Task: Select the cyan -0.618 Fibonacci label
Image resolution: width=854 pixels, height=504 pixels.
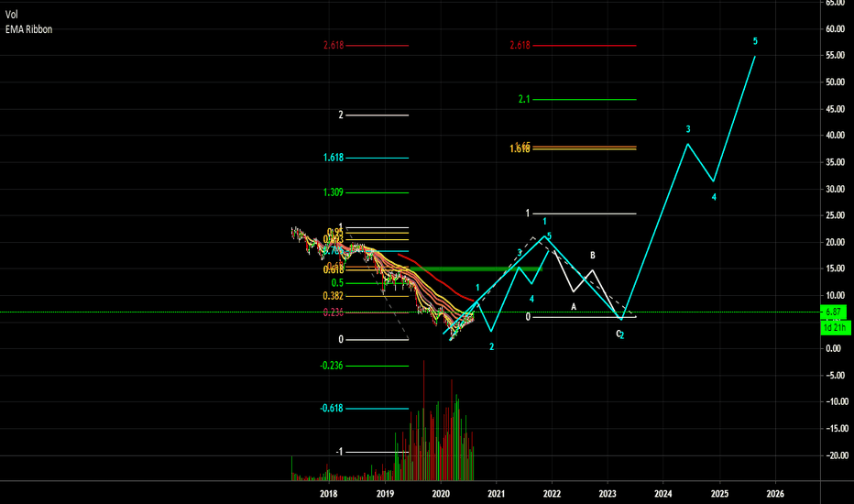Action: pos(332,408)
